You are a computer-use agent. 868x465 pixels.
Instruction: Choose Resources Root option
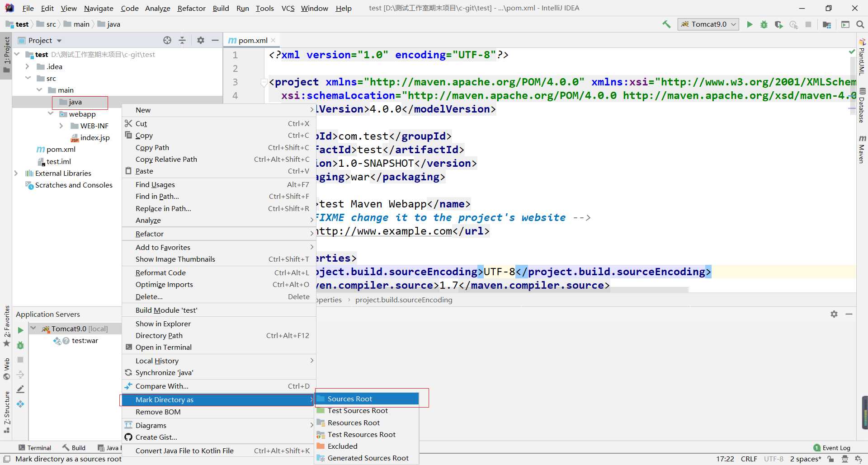[367, 423]
